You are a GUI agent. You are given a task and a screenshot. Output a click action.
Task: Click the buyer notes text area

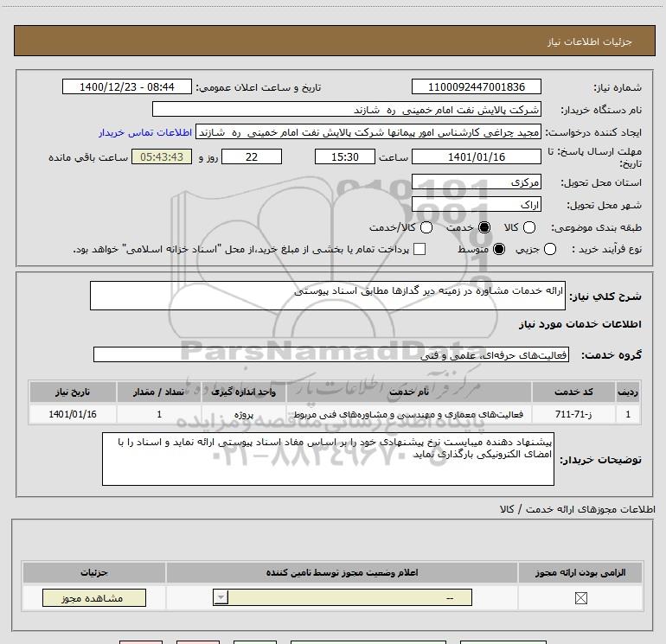[x=328, y=459]
